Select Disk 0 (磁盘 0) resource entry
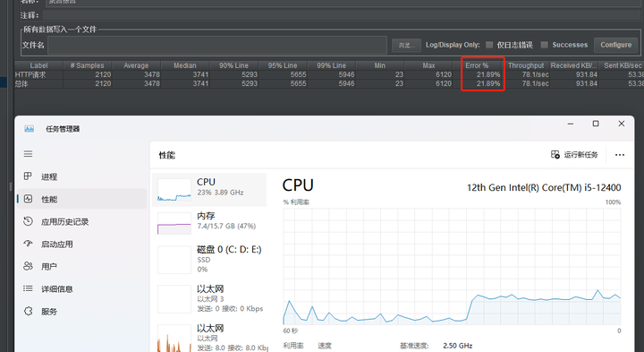 pos(209,259)
